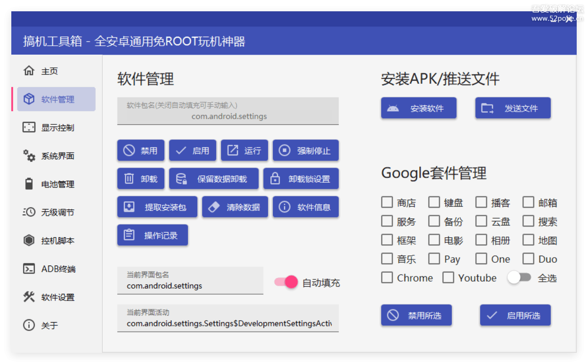This screenshot has width=588, height=364.
Task: Select 保留数据卸载 database button
Action: pos(213,179)
